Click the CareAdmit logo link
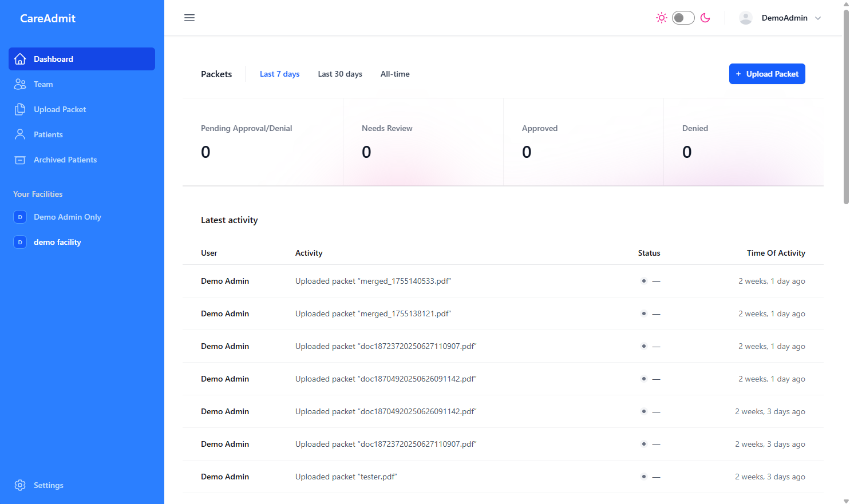The width and height of the screenshot is (850, 504). point(48,18)
